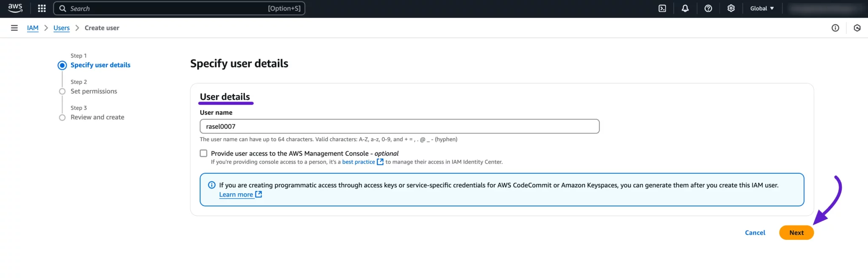
Task: Open the info panel icon
Action: [835, 28]
